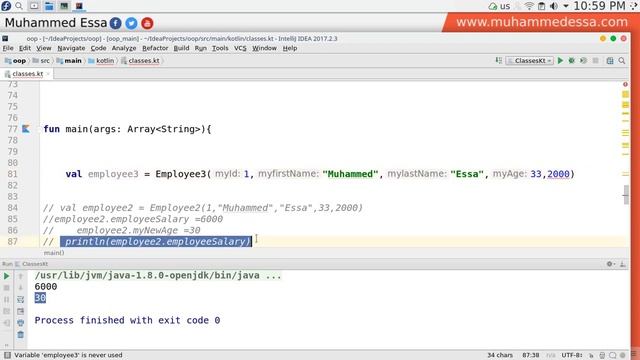Click the oop breadcrumb in navigation bar
Screen dimensions: 640x360
(16, 60)
